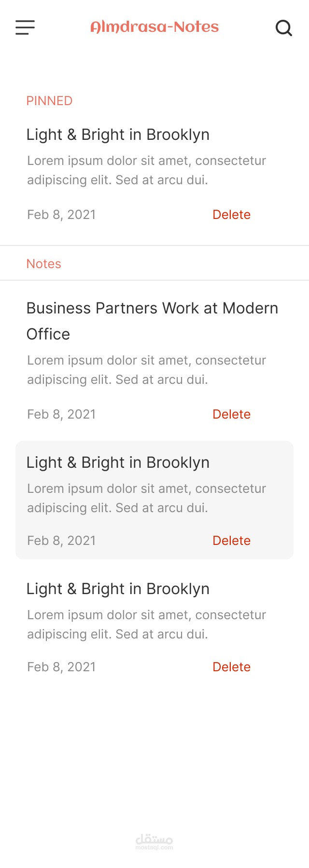Click Feb 8, 2021 on the pinned note
Screen dimensions: 309x868
(x=61, y=215)
